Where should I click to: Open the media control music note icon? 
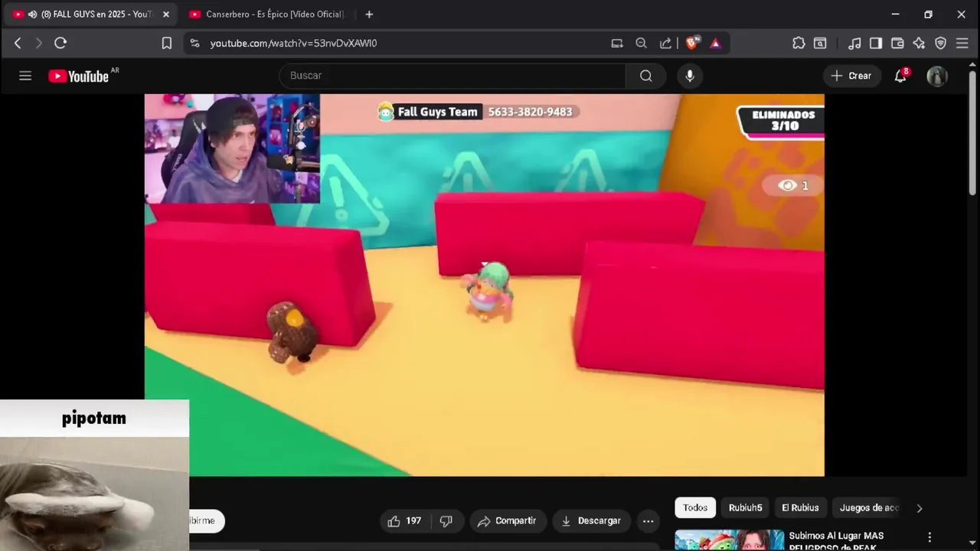coord(854,43)
